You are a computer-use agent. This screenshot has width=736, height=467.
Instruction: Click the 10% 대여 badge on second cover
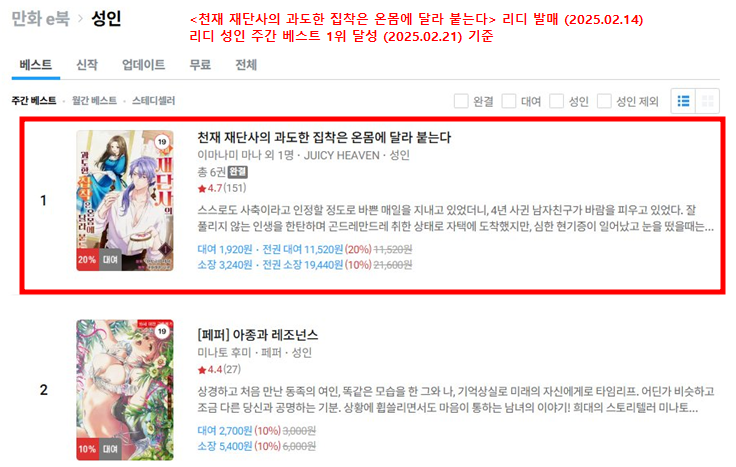(98, 449)
